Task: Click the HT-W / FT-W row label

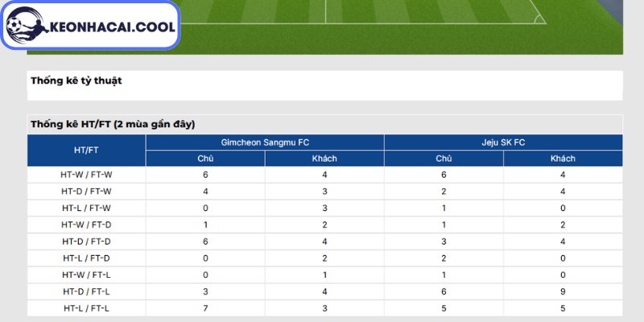Action: pos(86,175)
